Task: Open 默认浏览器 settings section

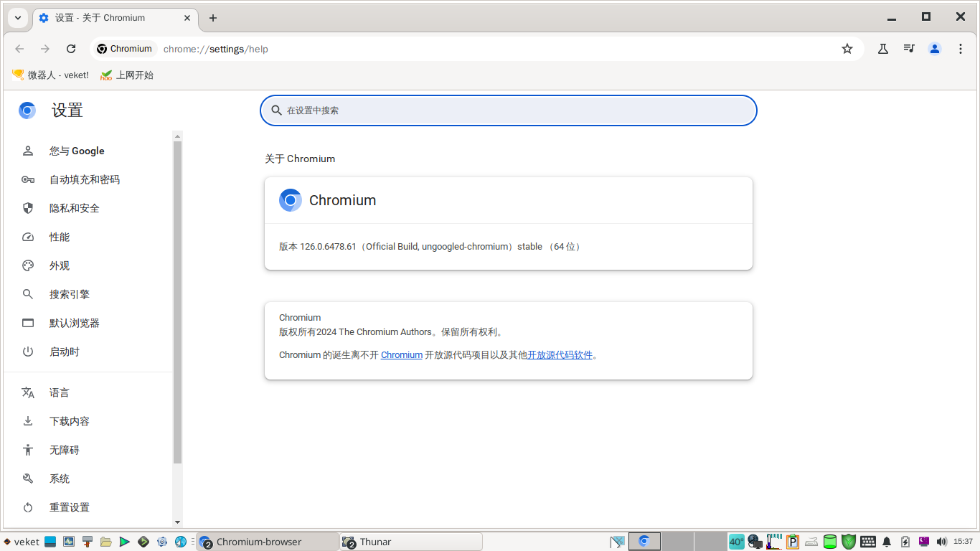Action: click(88, 323)
